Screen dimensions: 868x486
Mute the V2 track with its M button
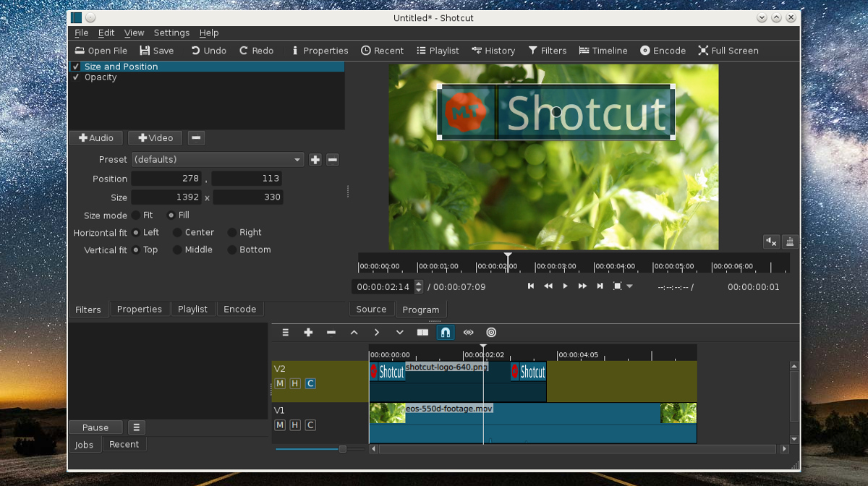tap(280, 383)
